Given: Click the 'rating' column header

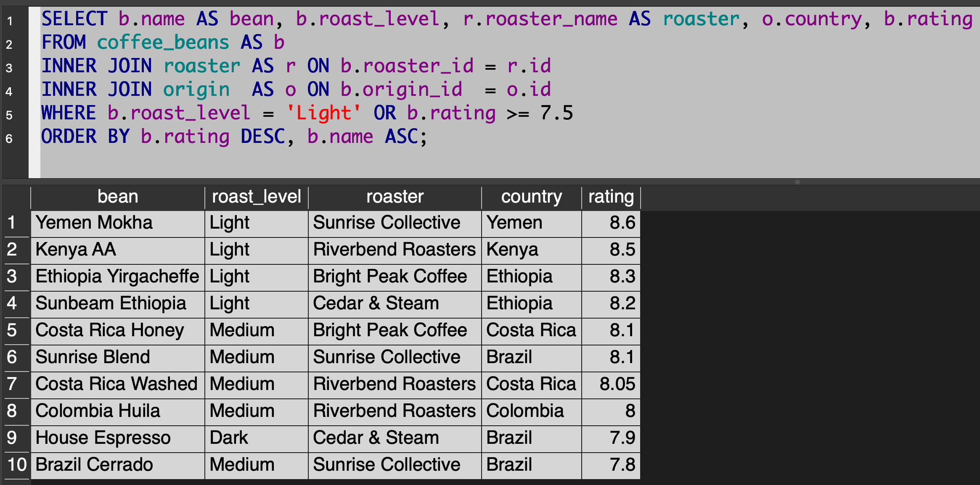Looking at the screenshot, I should pyautogui.click(x=611, y=197).
